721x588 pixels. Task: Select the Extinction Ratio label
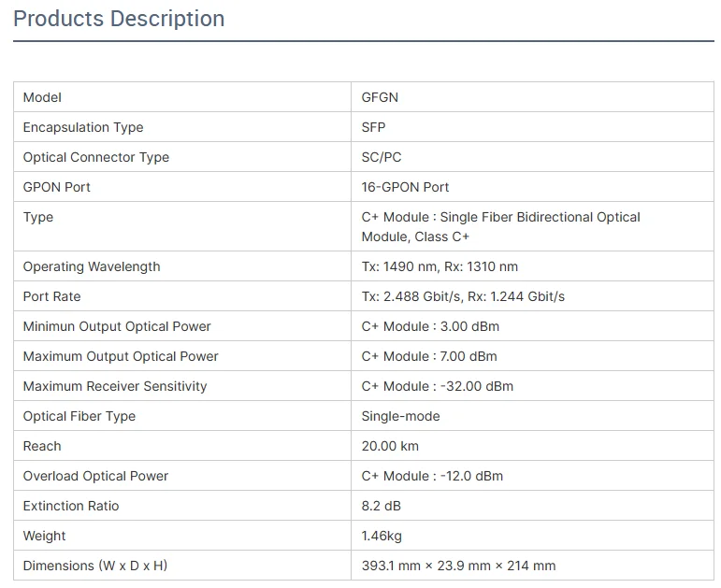point(71,506)
